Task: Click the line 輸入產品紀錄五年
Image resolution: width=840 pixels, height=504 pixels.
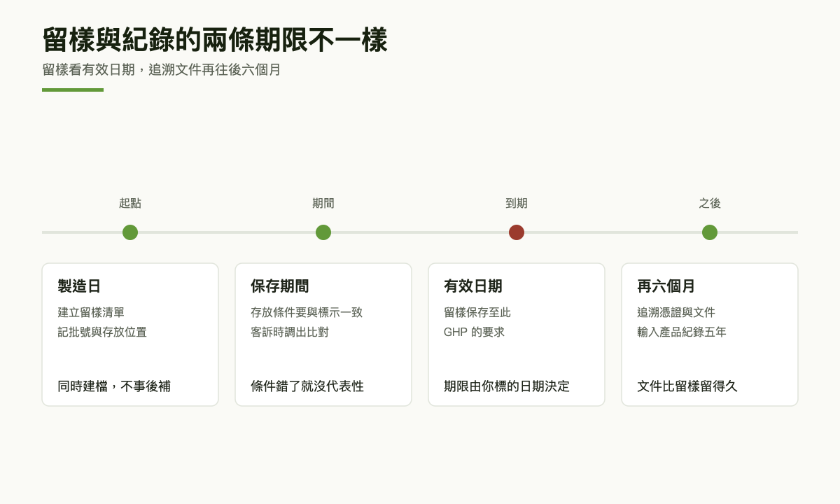Action: click(x=682, y=332)
